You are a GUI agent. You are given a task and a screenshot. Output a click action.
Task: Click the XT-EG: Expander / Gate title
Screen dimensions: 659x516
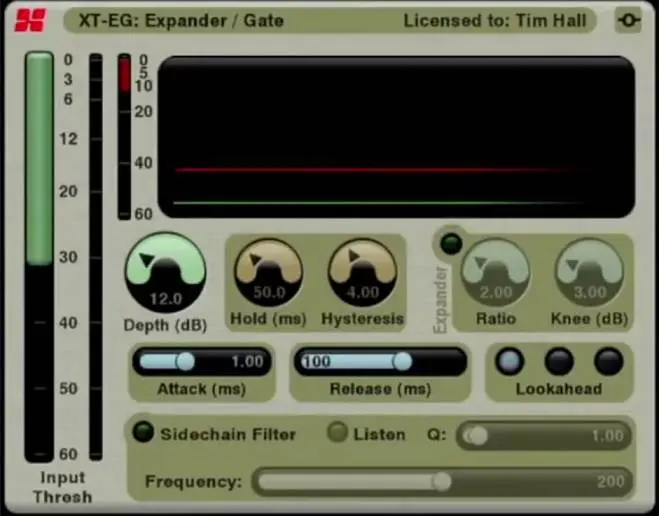click(x=181, y=21)
